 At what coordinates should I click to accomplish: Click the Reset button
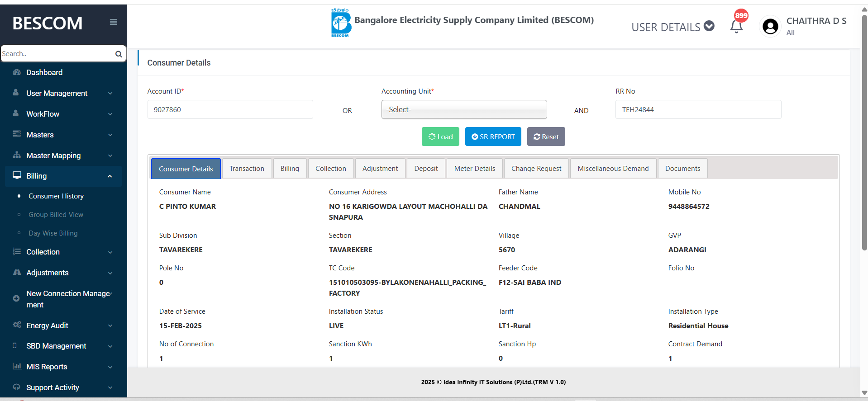point(546,137)
